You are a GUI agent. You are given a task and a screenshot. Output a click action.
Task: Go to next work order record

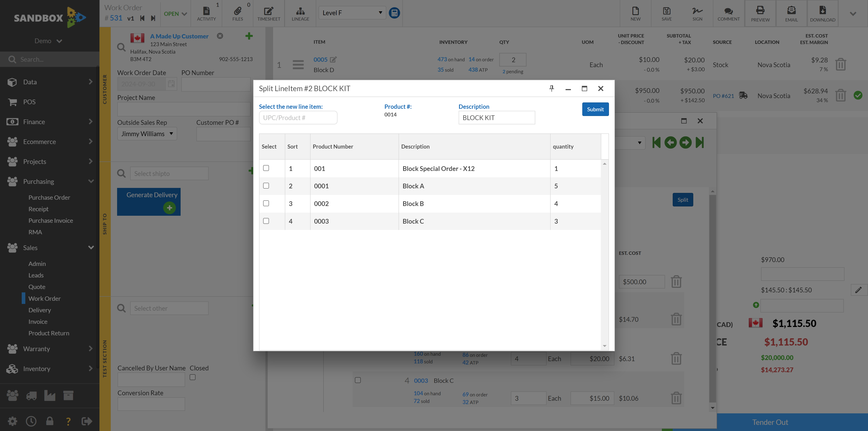coord(153,18)
